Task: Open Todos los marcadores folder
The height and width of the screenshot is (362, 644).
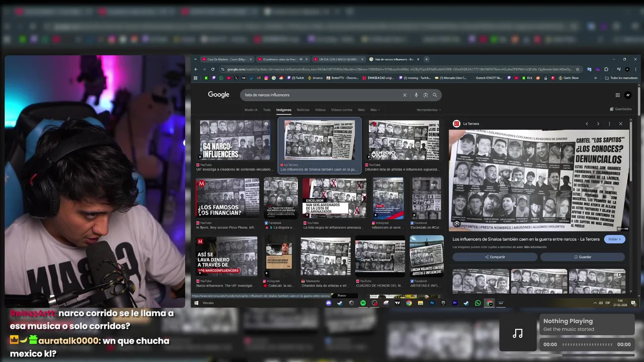Action: tap(621, 78)
